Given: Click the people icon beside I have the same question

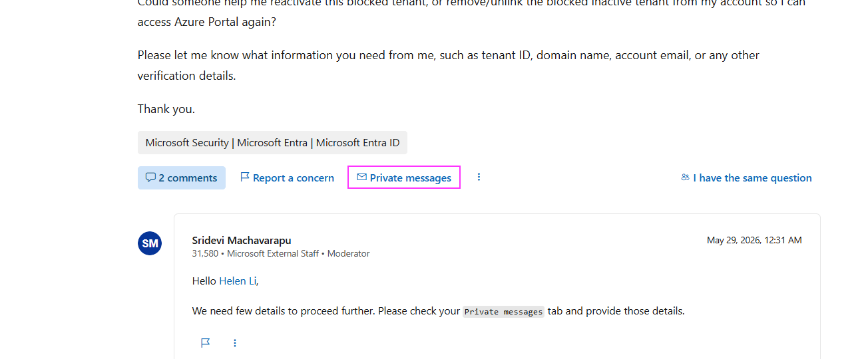Looking at the screenshot, I should pyautogui.click(x=685, y=178).
